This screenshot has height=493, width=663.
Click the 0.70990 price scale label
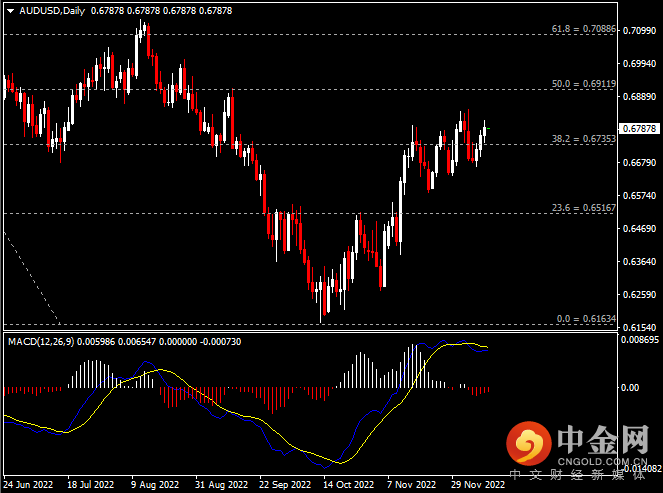(638, 31)
